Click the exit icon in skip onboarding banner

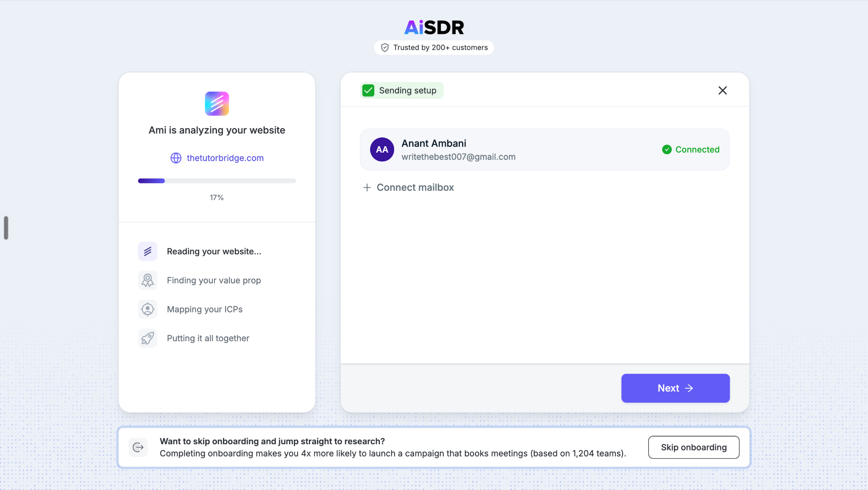point(138,447)
